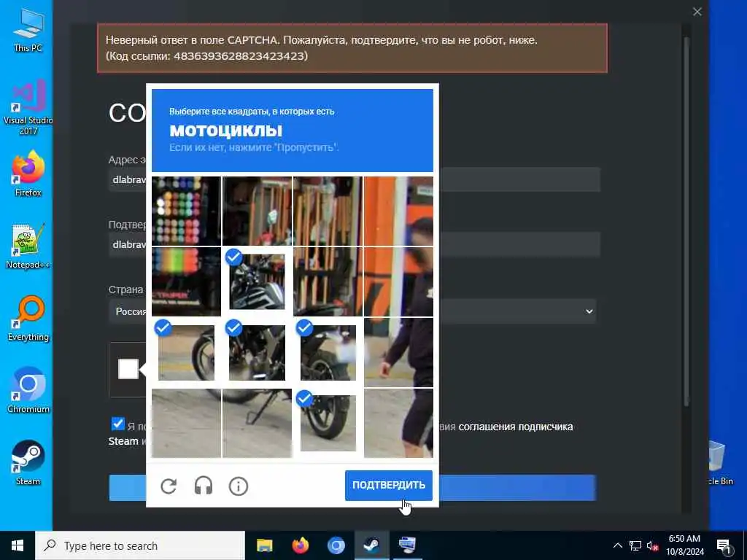
Task: Open the notification center icon
Action: click(723, 545)
